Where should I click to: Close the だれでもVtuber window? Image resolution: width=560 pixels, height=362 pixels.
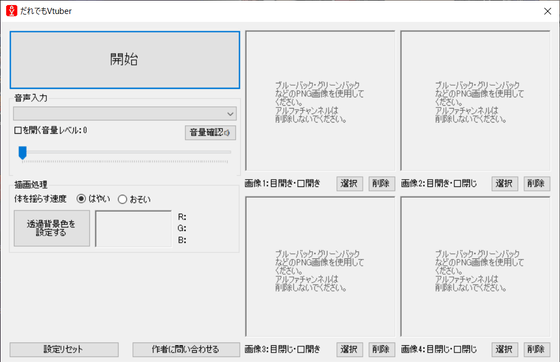pos(547,11)
